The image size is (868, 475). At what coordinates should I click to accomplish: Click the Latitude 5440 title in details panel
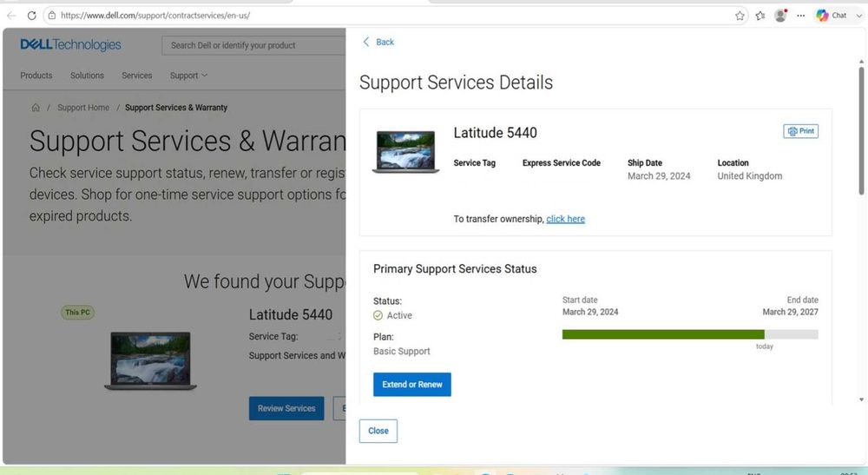[x=495, y=133]
